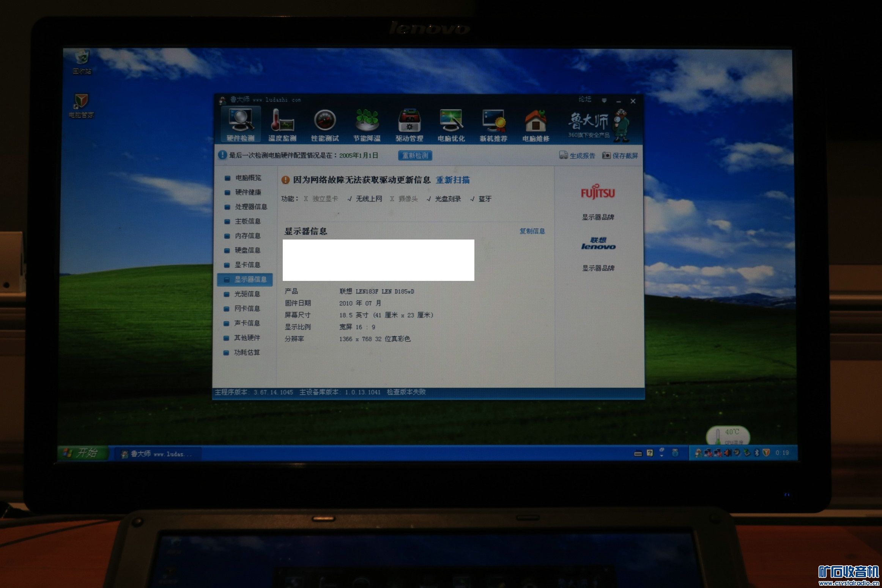Select 功耗估算 in the sidebar
The height and width of the screenshot is (588, 882).
point(243,352)
